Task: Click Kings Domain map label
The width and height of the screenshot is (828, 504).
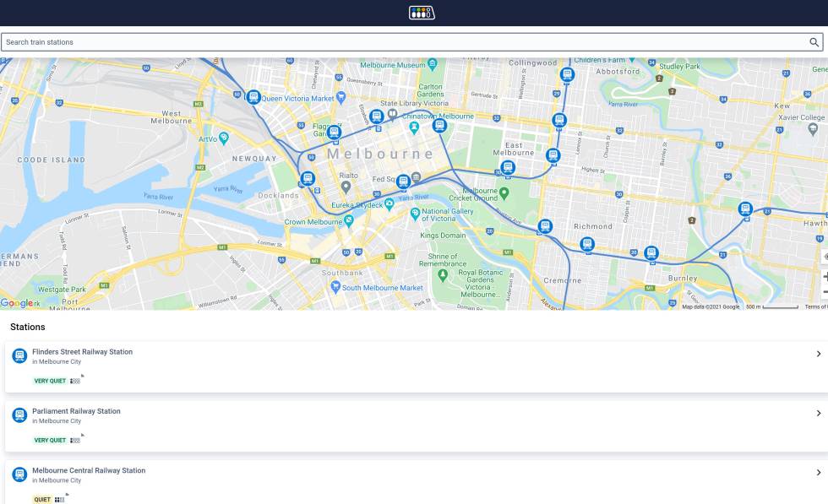Action: [443, 236]
